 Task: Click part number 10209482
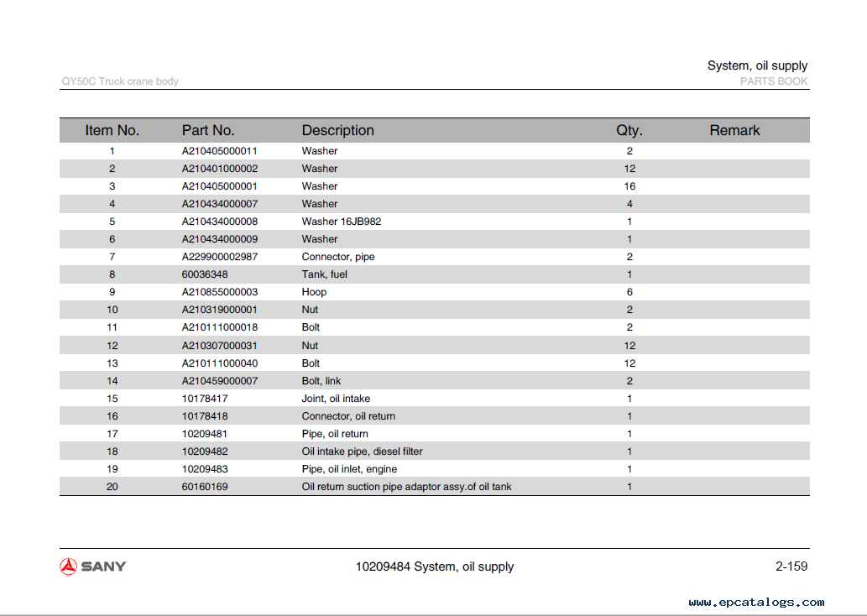coord(205,452)
